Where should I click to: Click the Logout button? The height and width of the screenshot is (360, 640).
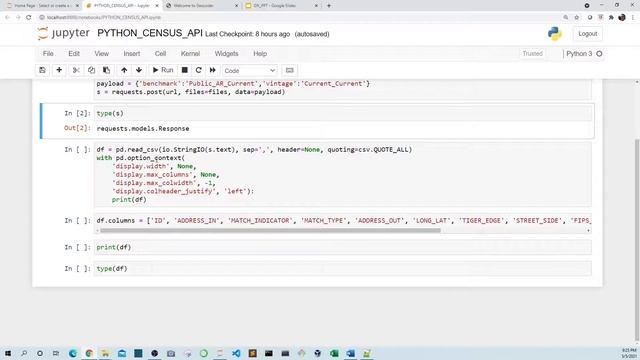click(587, 34)
